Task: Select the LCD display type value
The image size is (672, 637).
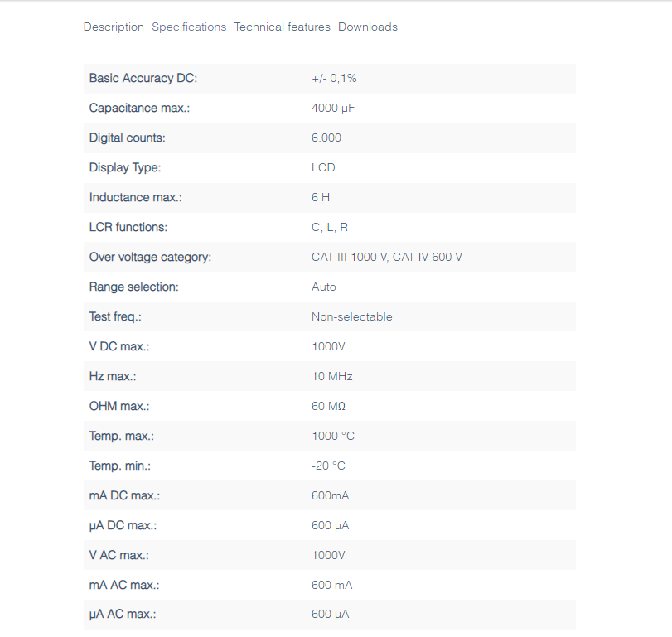Action: click(x=323, y=167)
